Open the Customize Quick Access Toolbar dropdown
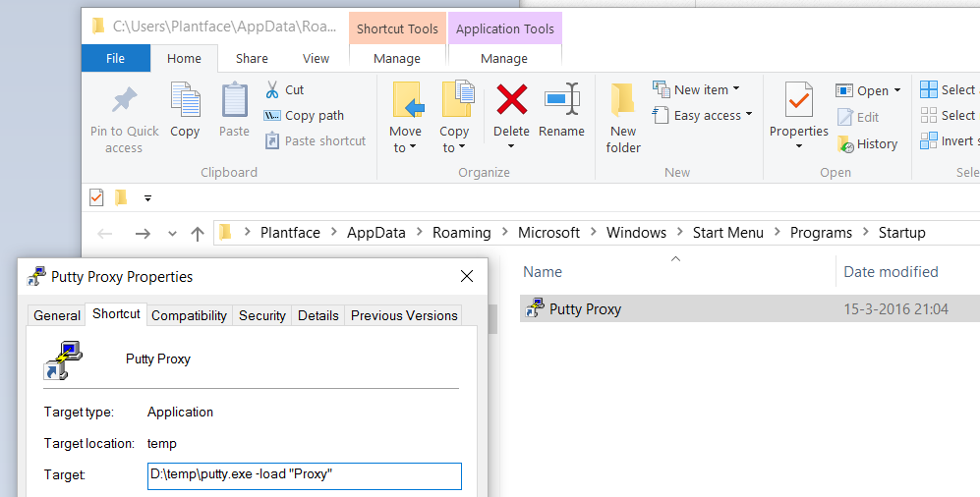This screenshot has width=980, height=497. pos(147,198)
